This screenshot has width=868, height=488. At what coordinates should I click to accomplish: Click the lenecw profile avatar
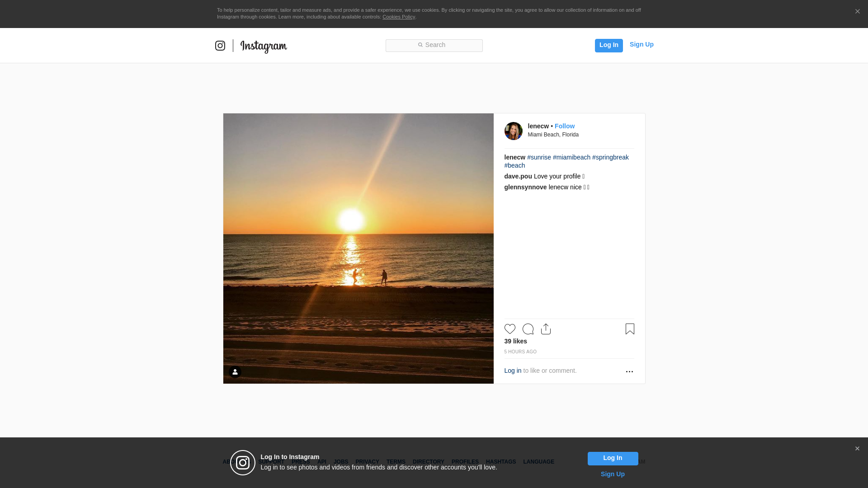513,131
